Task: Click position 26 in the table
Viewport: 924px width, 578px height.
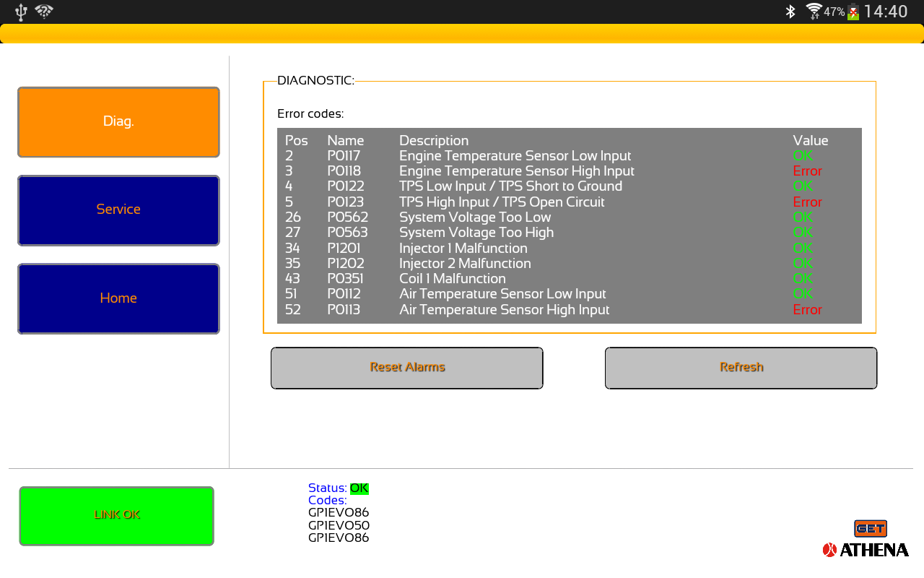Action: pyautogui.click(x=293, y=217)
